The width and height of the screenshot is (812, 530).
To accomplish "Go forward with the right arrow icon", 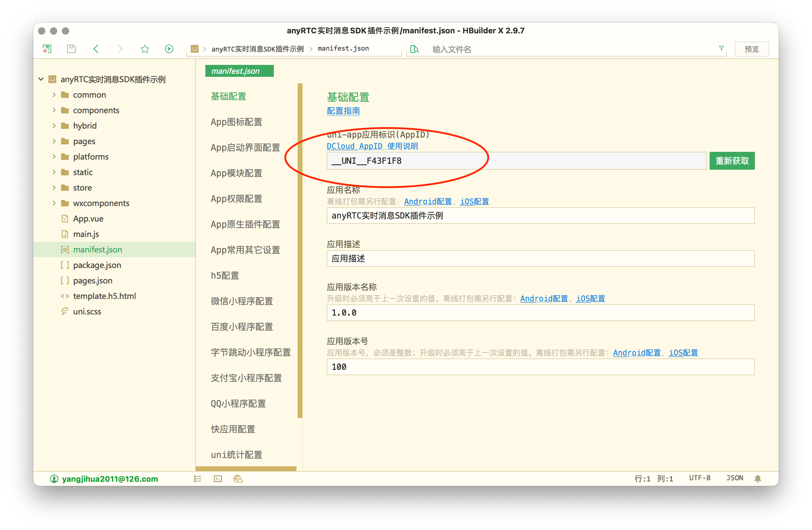I will click(120, 49).
